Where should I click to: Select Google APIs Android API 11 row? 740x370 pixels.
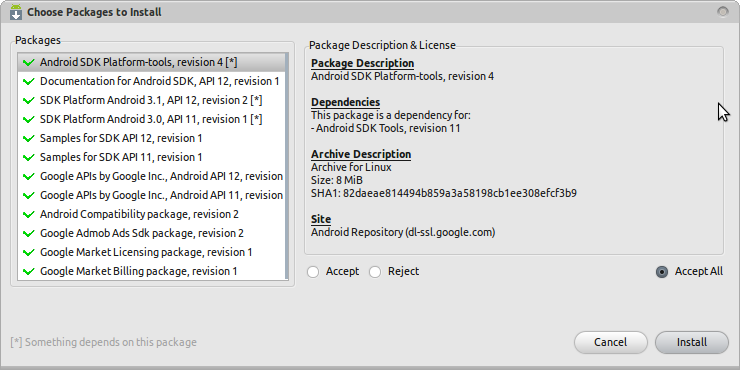pos(151,195)
